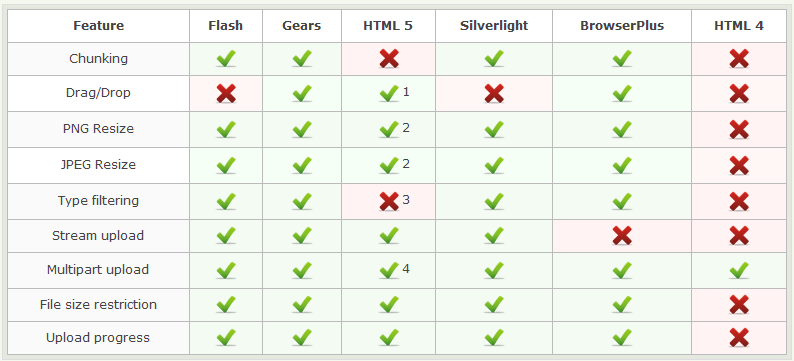Click the Silverlight column header

(x=494, y=26)
